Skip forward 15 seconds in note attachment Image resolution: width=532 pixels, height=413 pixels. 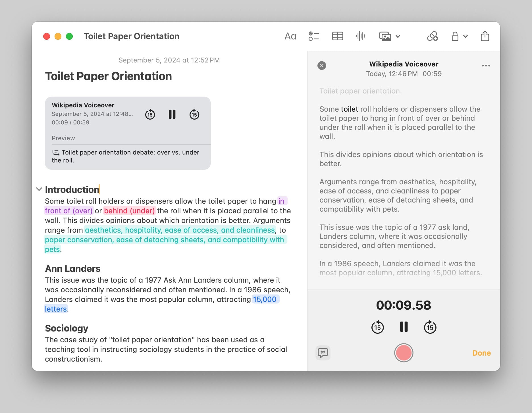194,114
